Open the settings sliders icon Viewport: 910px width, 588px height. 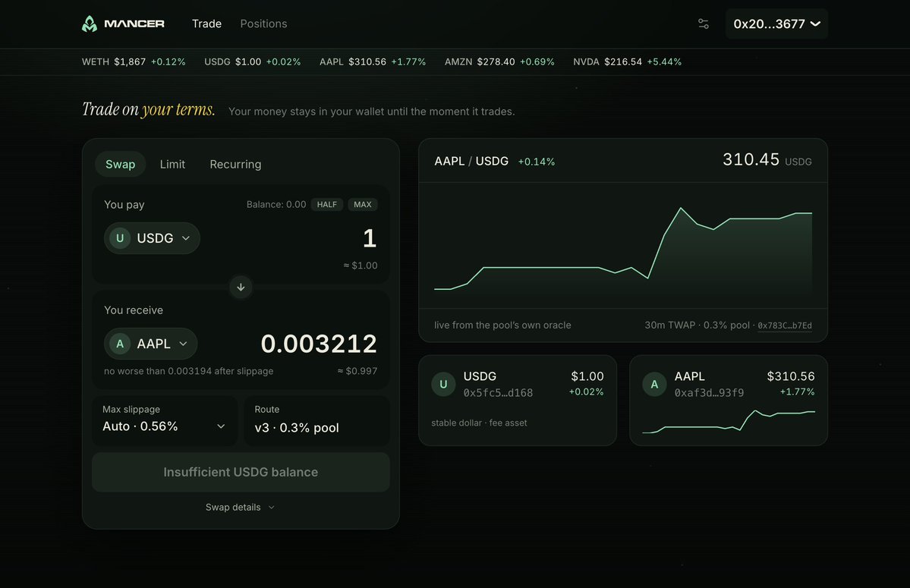703,24
